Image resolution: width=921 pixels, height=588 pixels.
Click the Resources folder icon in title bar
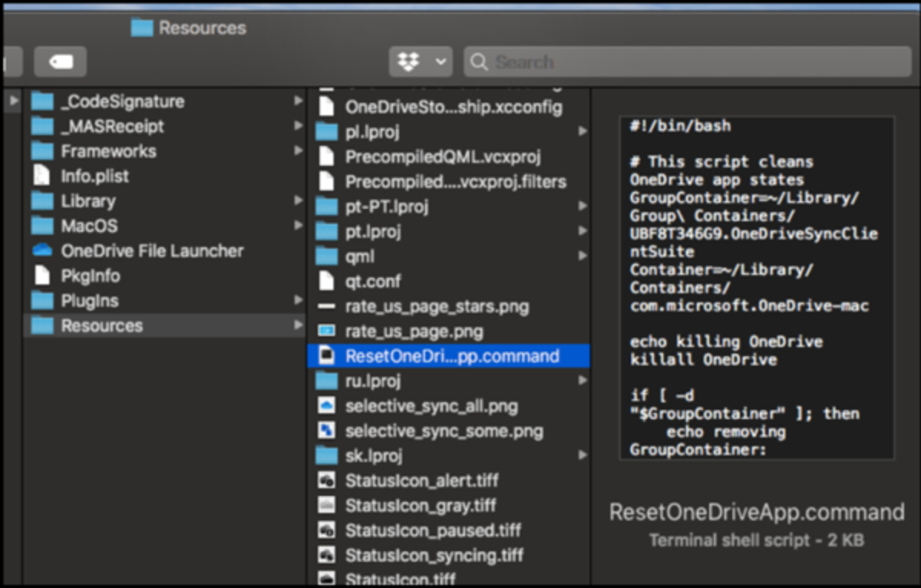click(x=142, y=28)
